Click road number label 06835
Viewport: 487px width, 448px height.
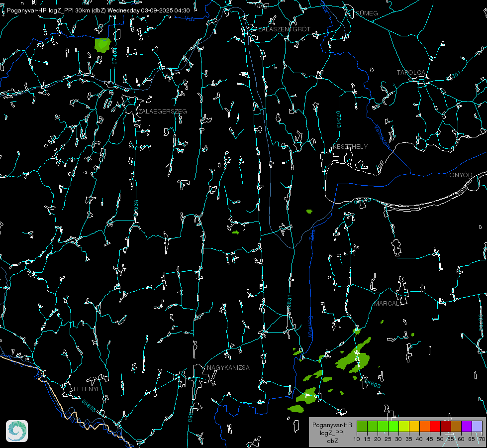(x=89, y=406)
